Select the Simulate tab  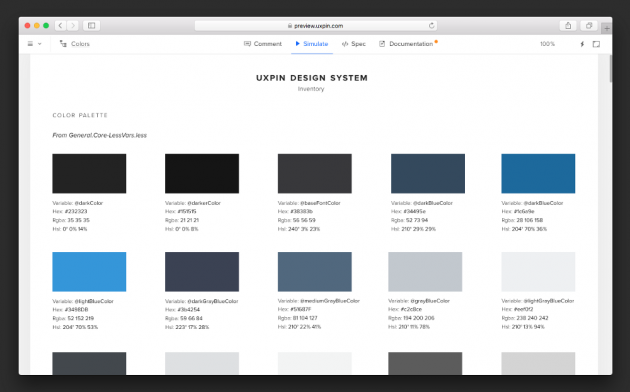pyautogui.click(x=312, y=44)
